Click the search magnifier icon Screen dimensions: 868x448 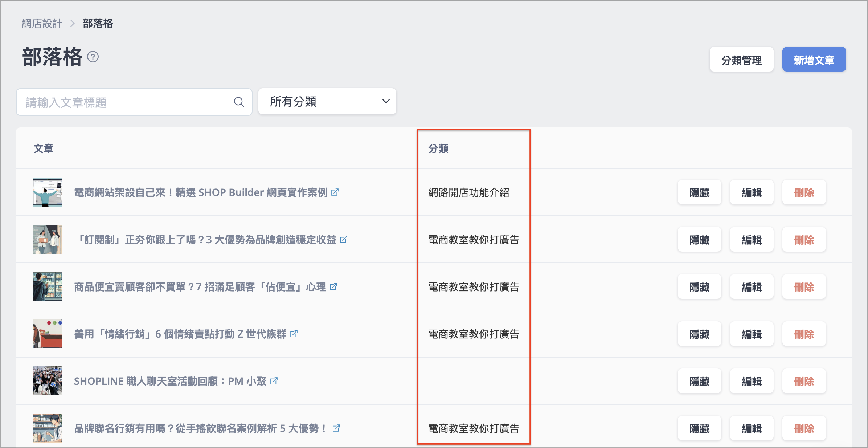[239, 102]
